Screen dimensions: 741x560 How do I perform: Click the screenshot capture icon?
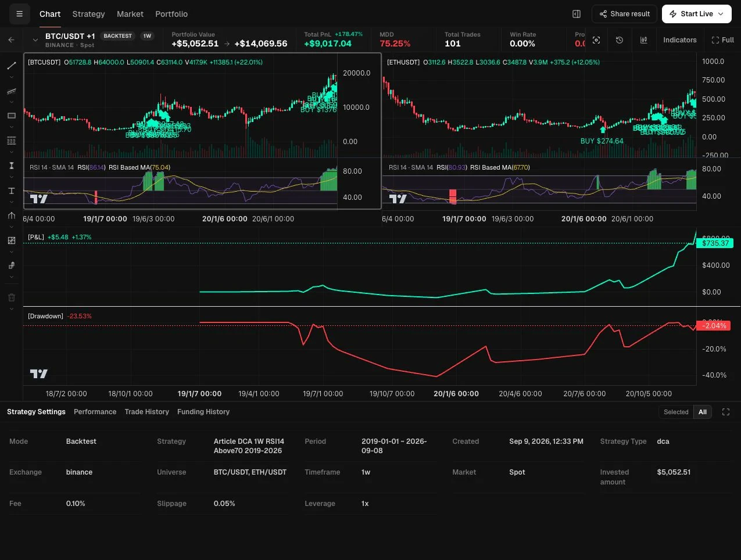point(596,40)
